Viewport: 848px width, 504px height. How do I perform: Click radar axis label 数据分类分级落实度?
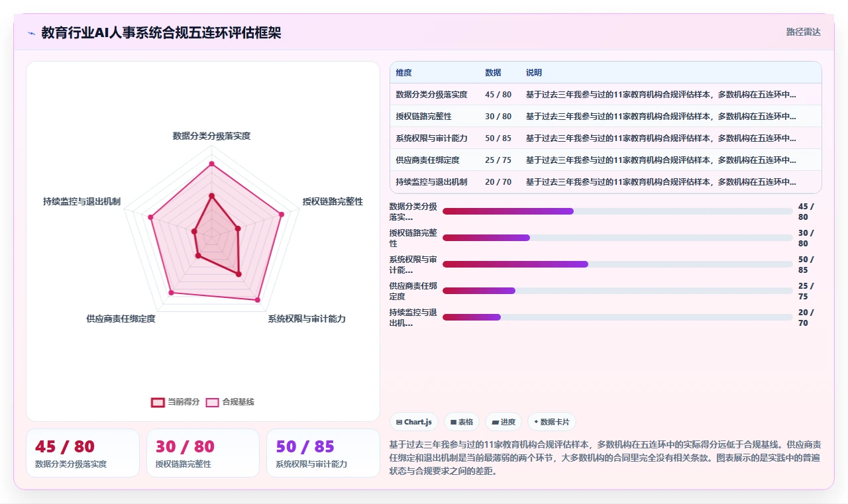coord(211,136)
